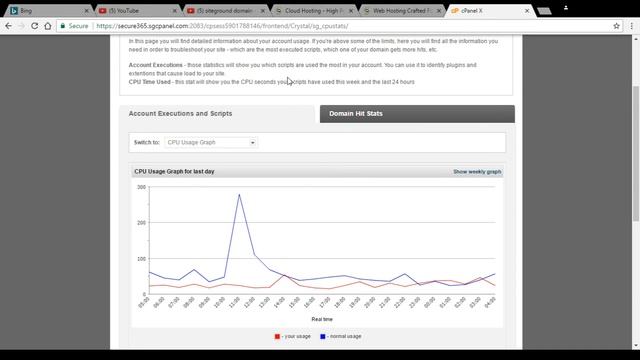Switch to the Bing tab

click(49, 11)
